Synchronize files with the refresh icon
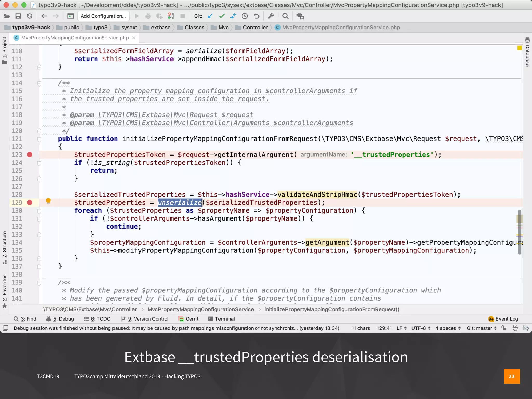This screenshot has height=399, width=532. (x=30, y=16)
